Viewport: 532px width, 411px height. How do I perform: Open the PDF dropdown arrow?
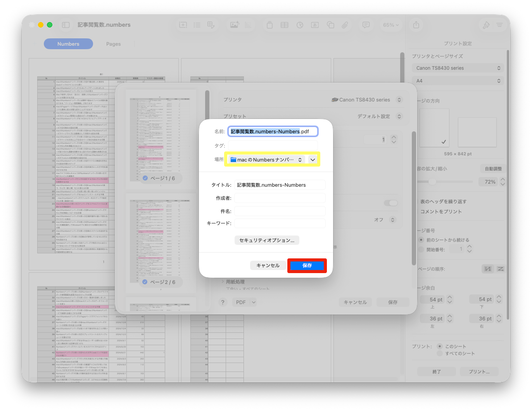254,302
